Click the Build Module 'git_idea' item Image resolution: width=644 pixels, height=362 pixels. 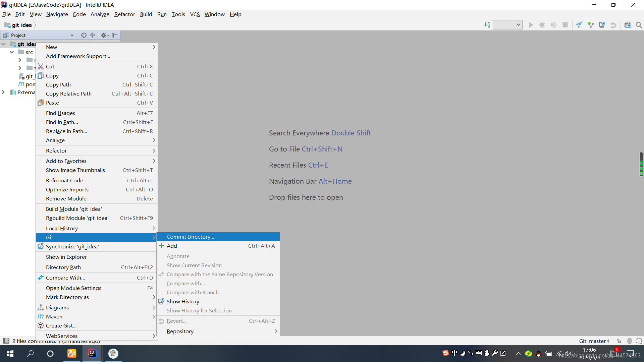[97, 209]
